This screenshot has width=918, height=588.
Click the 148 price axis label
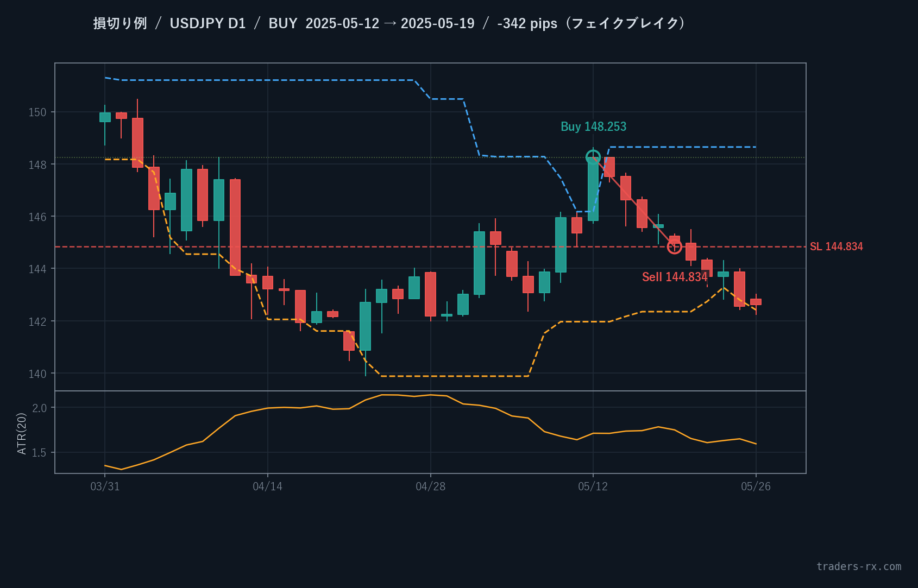click(37, 165)
